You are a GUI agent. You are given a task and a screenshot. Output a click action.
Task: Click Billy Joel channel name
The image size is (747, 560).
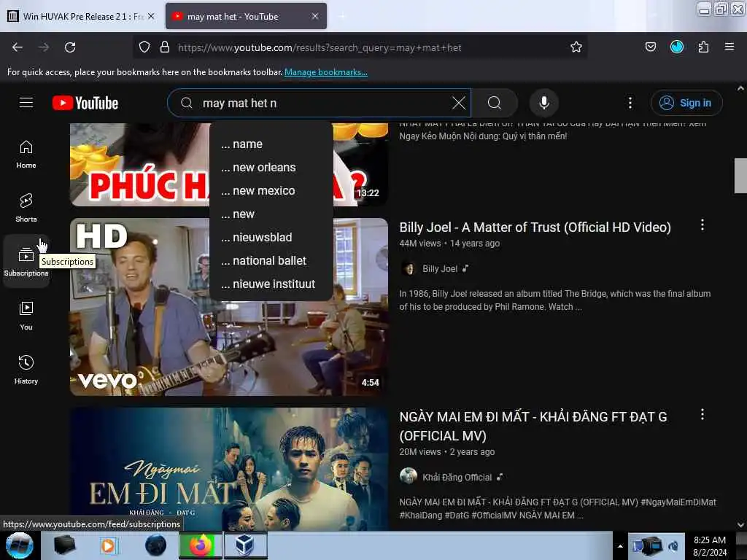[x=440, y=268]
